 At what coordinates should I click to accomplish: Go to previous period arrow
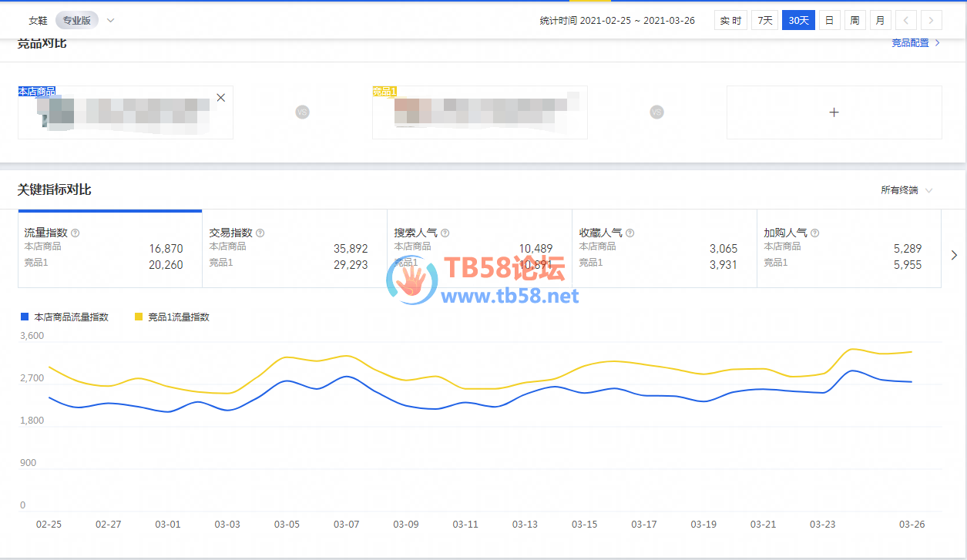coord(906,21)
